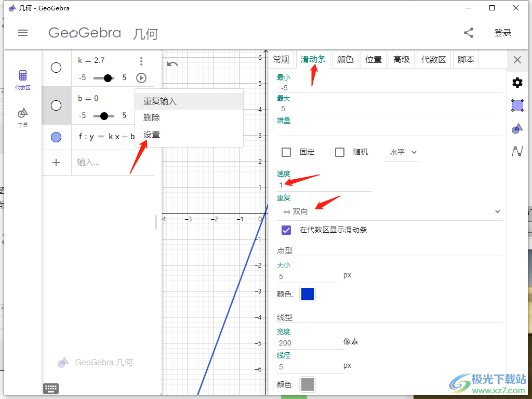Open the blue point color swatch
This screenshot has height=399, width=532.
click(308, 294)
